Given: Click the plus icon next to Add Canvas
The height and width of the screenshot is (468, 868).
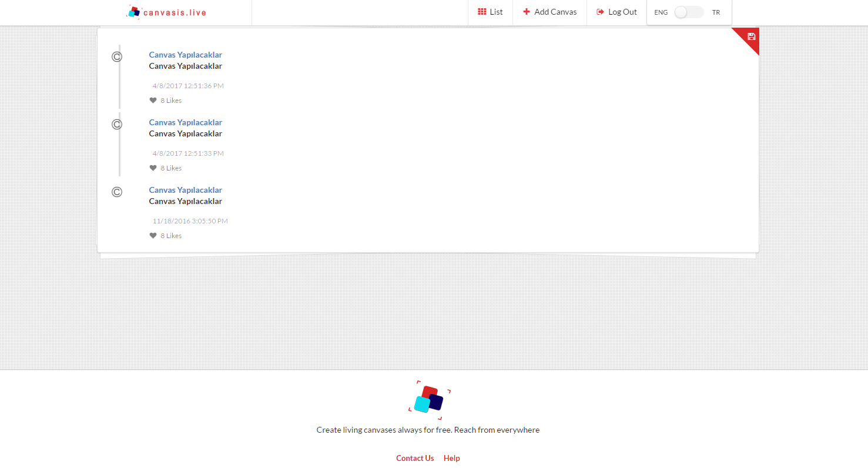Looking at the screenshot, I should pos(528,12).
